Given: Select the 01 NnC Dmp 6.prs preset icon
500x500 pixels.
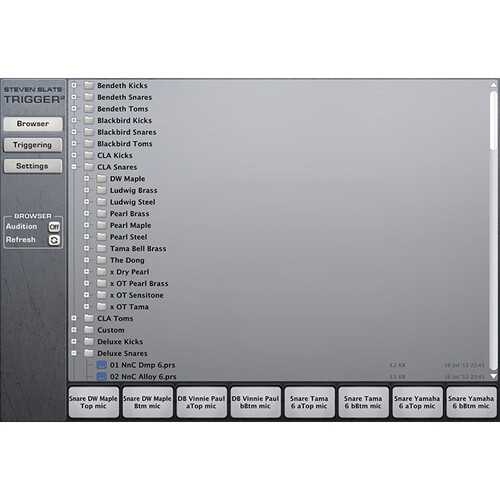Looking at the screenshot, I should pyautogui.click(x=101, y=365).
